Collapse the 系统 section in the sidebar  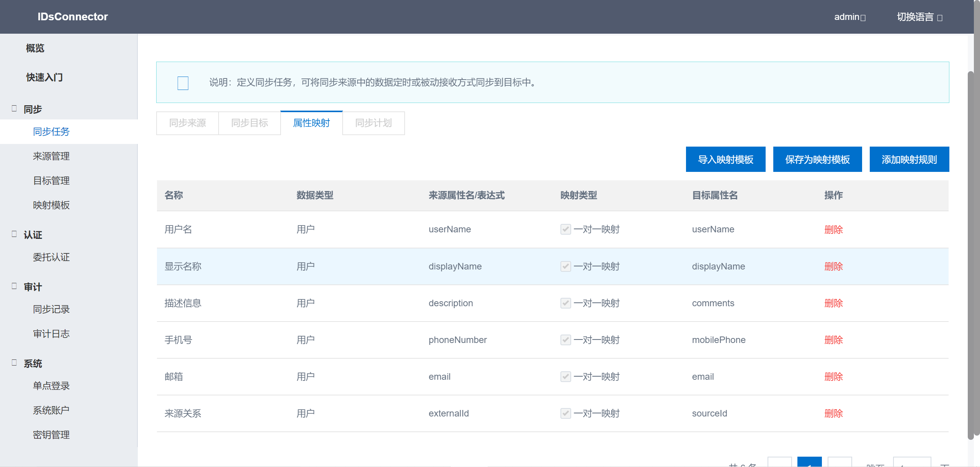[x=14, y=362]
